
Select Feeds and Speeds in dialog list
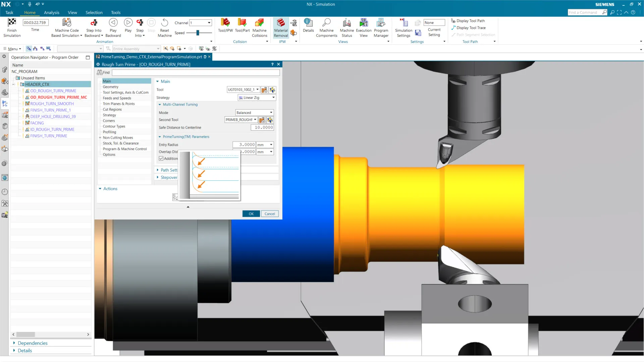[x=117, y=98]
